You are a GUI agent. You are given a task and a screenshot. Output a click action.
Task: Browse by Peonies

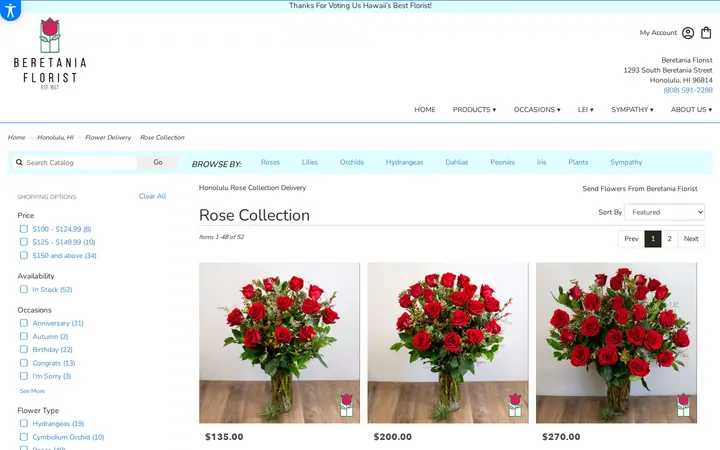click(502, 162)
